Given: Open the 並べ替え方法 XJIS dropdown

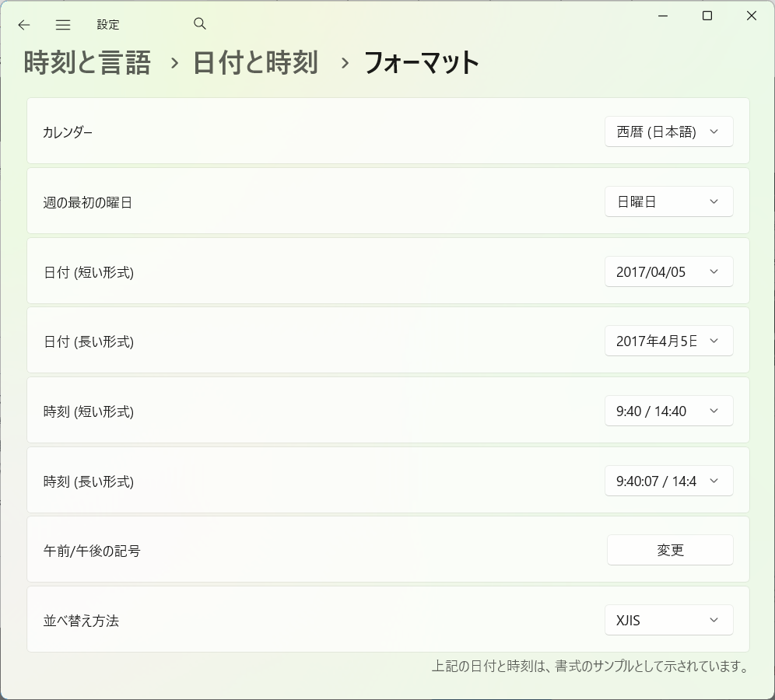Looking at the screenshot, I should coord(668,620).
